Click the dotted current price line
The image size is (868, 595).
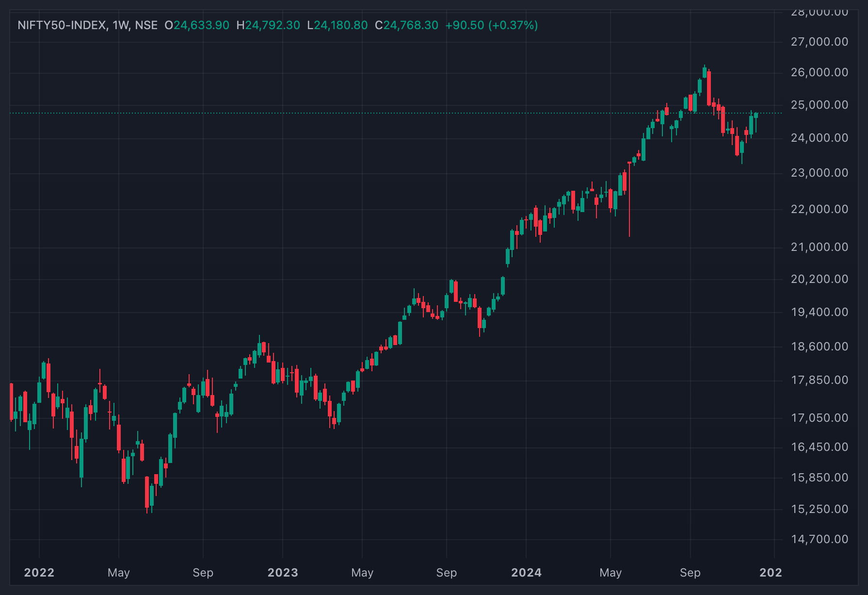(395, 113)
